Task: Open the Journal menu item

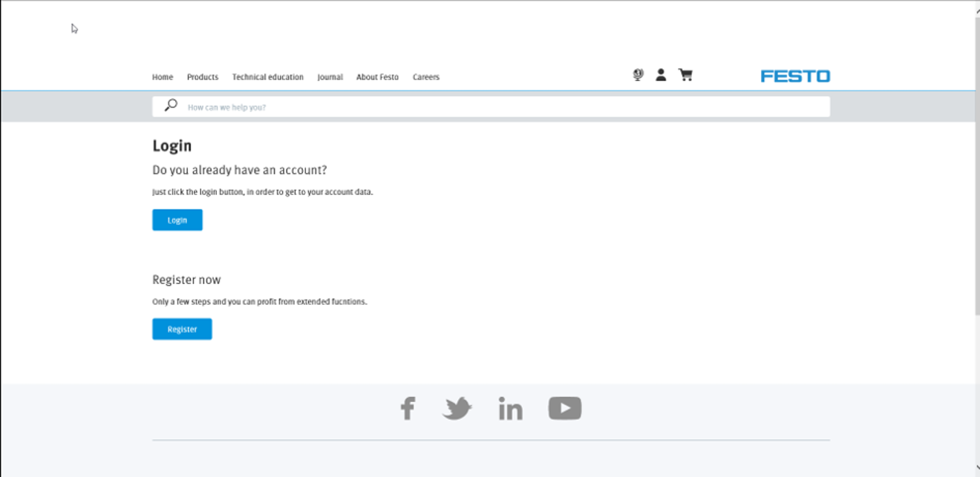Action: pos(330,77)
